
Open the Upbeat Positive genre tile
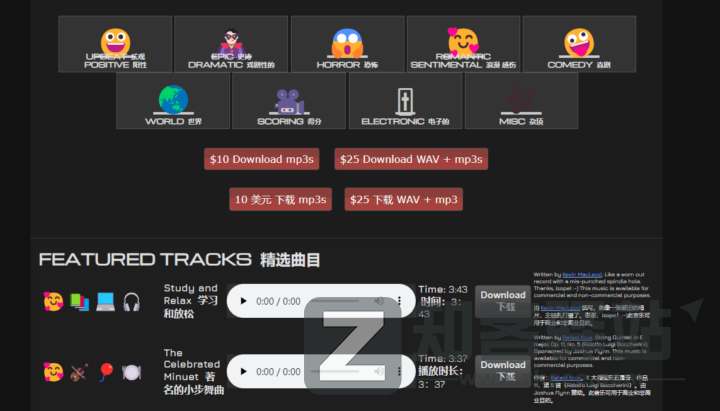pos(115,44)
